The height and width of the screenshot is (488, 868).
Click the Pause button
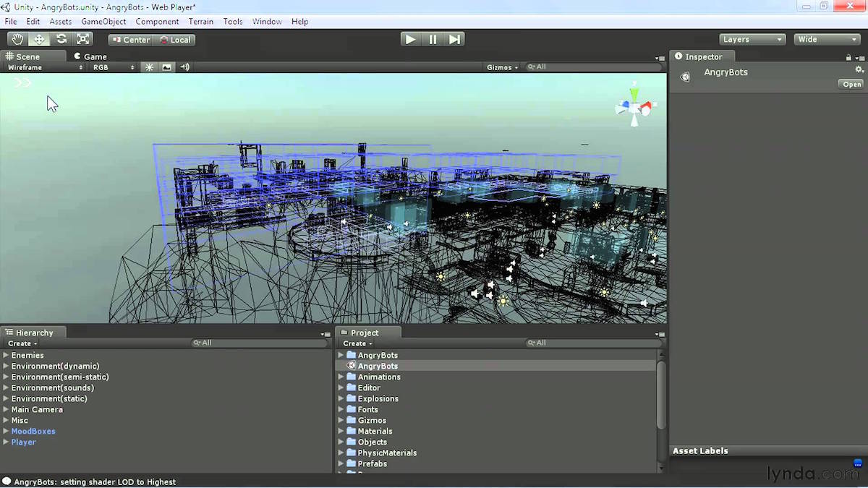(433, 40)
